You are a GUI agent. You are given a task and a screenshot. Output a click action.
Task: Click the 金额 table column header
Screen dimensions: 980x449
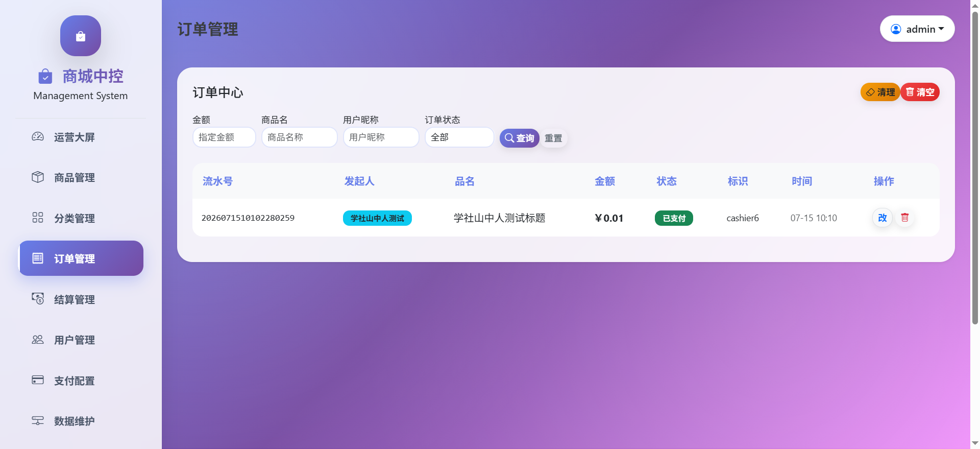click(x=605, y=181)
